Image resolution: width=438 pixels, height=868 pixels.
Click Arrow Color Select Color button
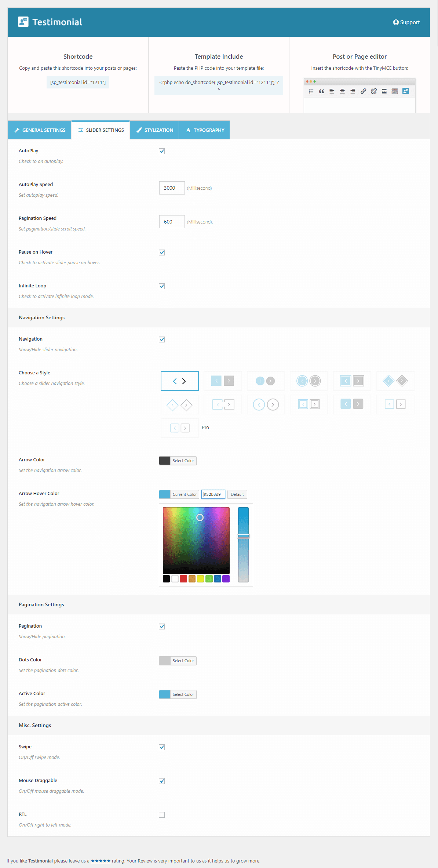click(183, 461)
